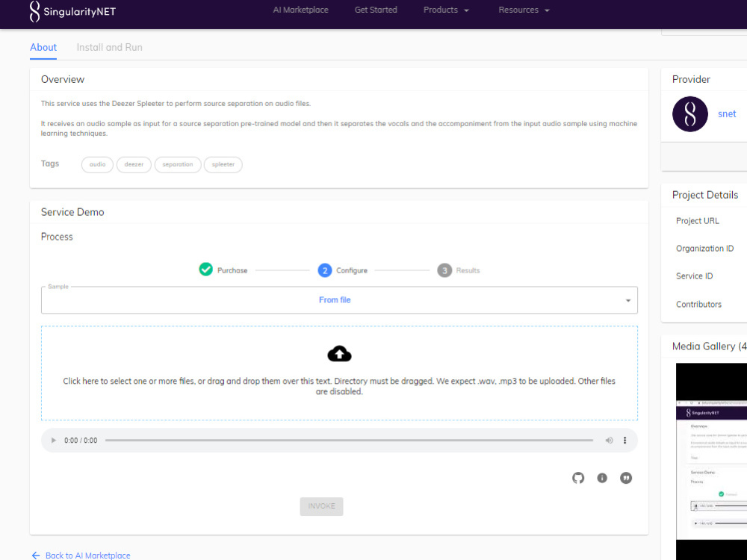Click the Overview heading
The height and width of the screenshot is (560, 747).
tap(63, 80)
